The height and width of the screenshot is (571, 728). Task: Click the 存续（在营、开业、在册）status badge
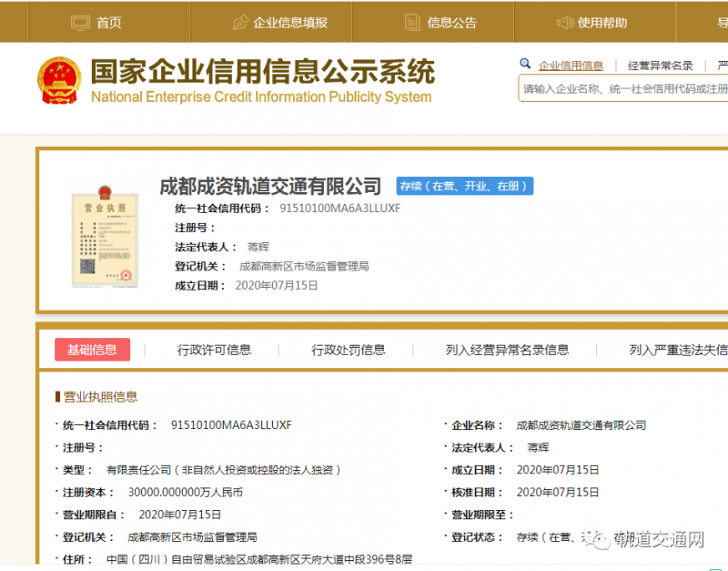pos(465,186)
